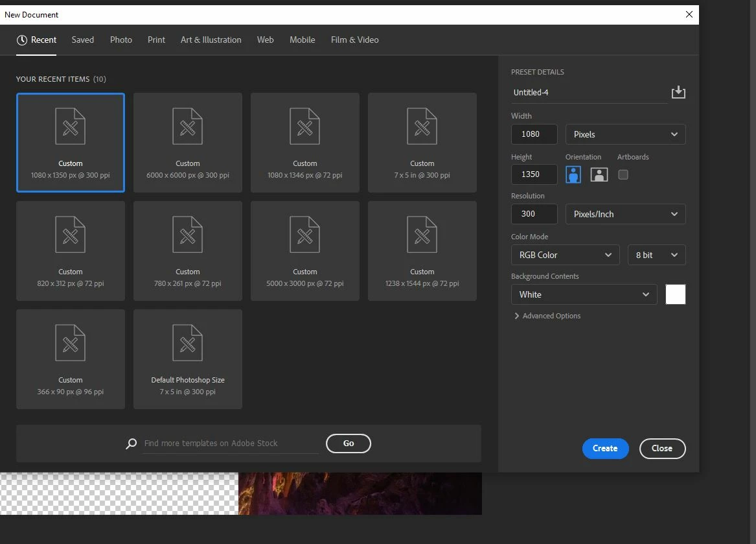Select landscape orientation icon
This screenshot has height=544, width=756.
tap(599, 174)
